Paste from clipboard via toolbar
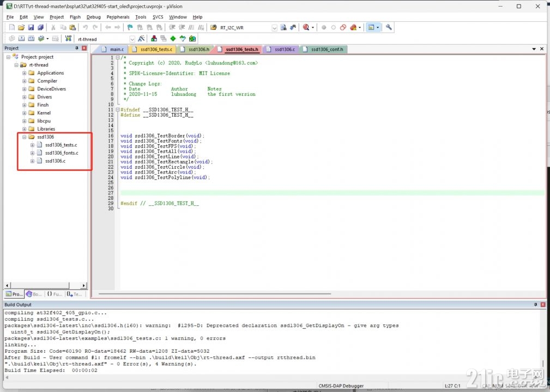The height and width of the screenshot is (392, 550). pyautogui.click(x=72, y=27)
